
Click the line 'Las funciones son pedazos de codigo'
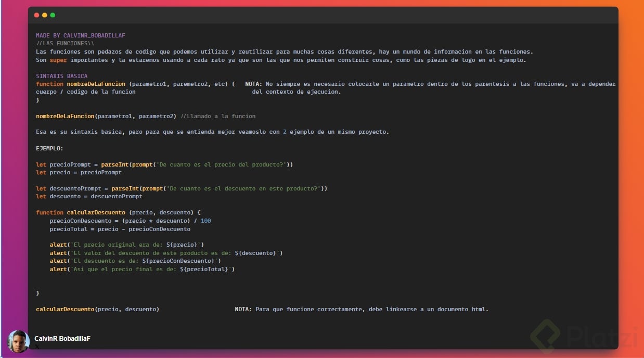click(285, 52)
